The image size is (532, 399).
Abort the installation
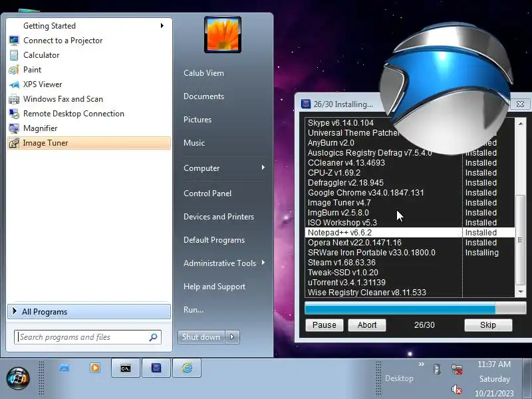pos(367,325)
